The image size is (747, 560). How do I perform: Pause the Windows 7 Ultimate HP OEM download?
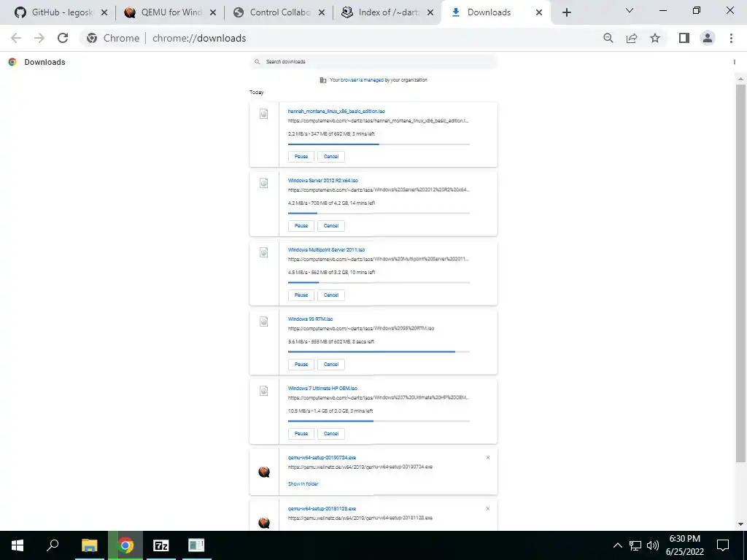pyautogui.click(x=301, y=434)
